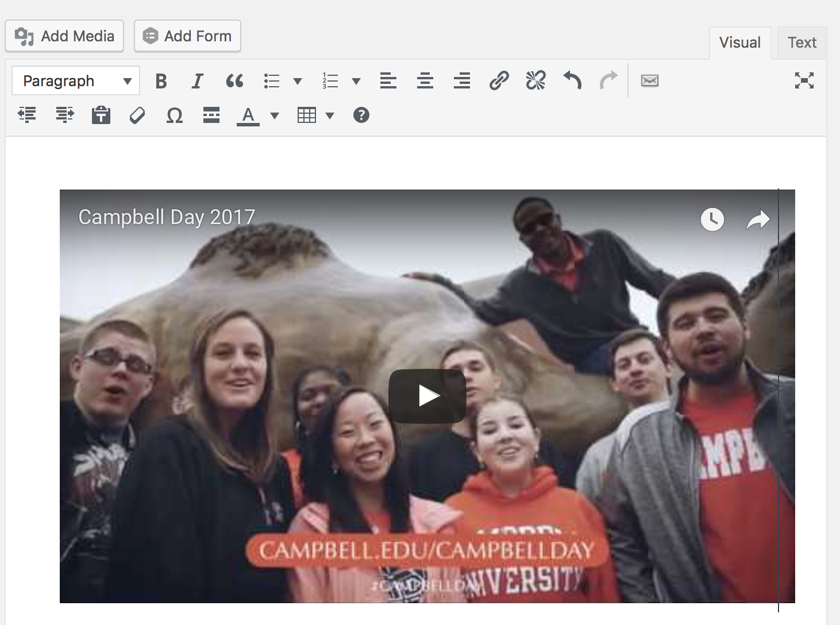Screen dimensions: 840x625
Task: Click the Share arrow icon on video
Action: pyautogui.click(x=758, y=219)
